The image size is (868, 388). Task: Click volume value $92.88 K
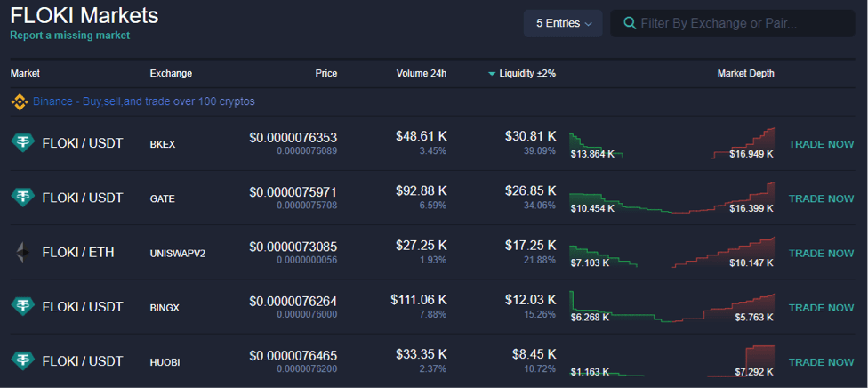[422, 190]
